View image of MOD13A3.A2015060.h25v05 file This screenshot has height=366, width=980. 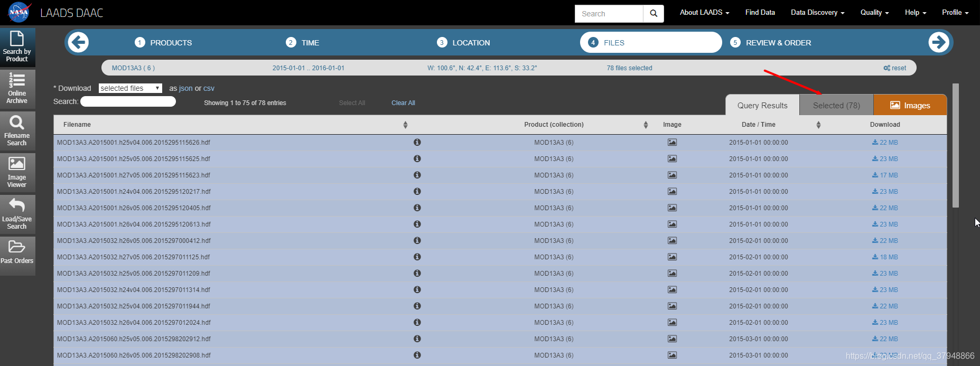(x=672, y=339)
